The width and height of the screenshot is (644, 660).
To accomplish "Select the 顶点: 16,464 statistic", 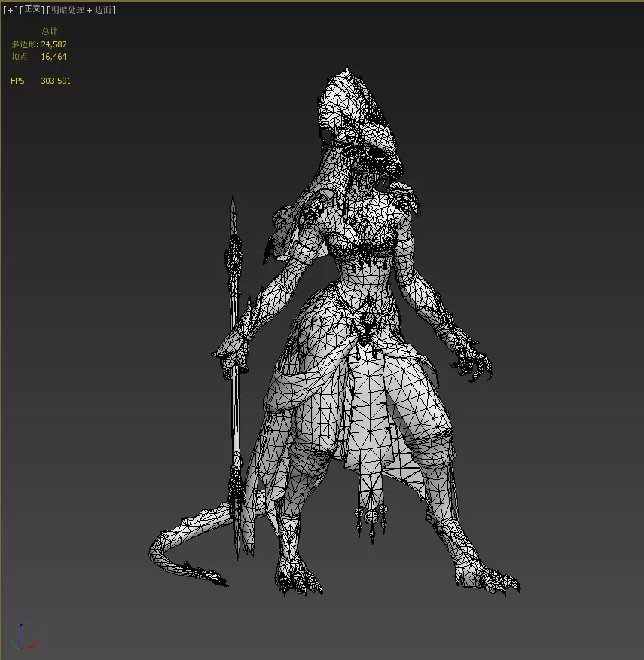I will click(x=39, y=57).
